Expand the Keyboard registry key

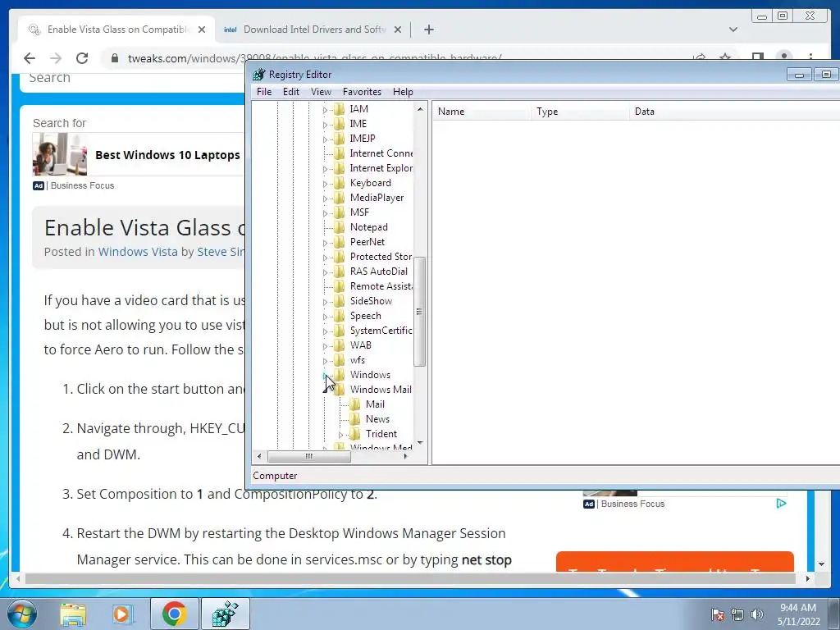325,184
